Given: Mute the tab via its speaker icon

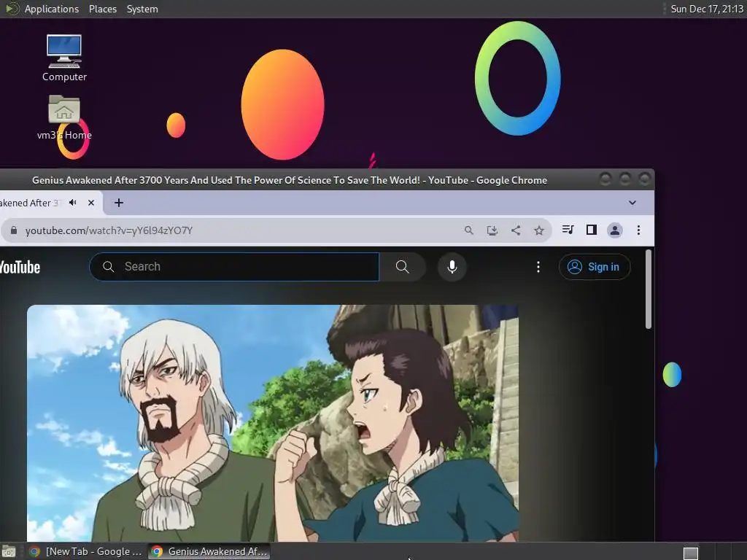Looking at the screenshot, I should tap(73, 203).
